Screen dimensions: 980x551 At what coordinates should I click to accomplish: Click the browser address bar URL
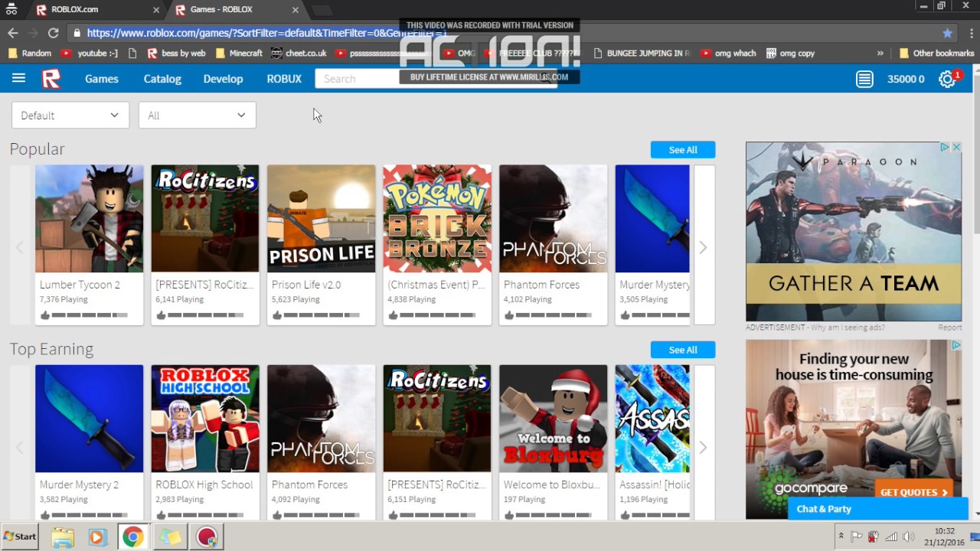point(266,33)
